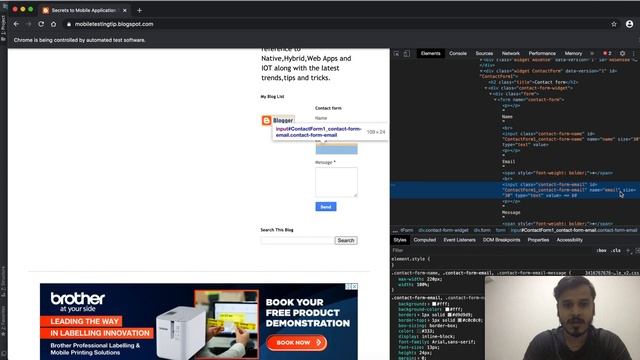This screenshot has height=360, width=640.
Task: Click the address bar URL
Action: point(114,24)
